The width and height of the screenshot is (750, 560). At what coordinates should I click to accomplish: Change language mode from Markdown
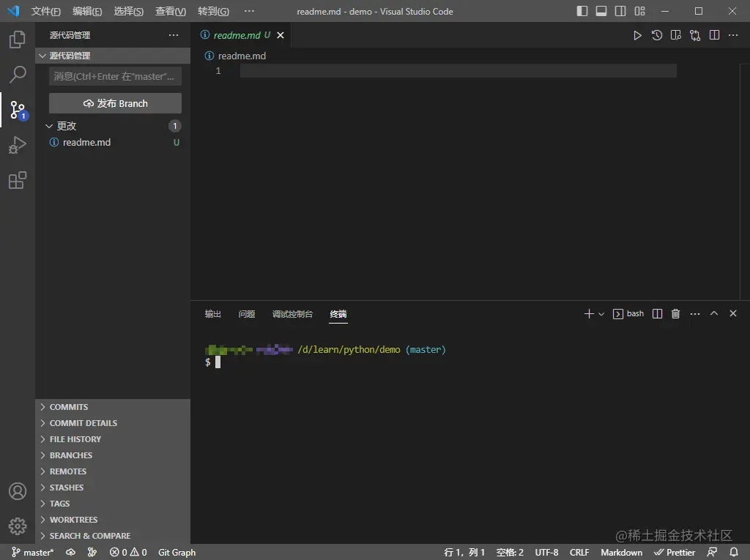click(x=621, y=553)
